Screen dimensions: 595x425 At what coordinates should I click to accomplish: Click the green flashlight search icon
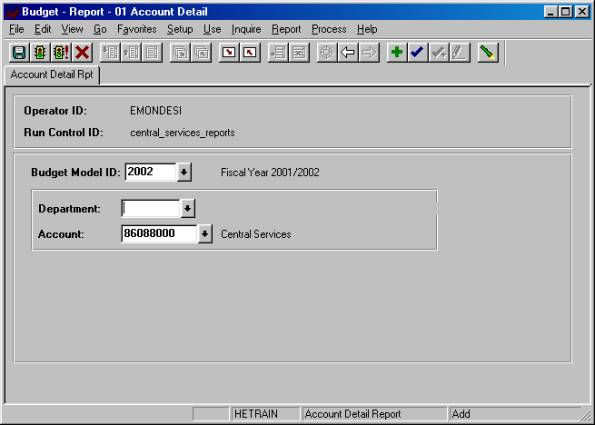pos(488,52)
